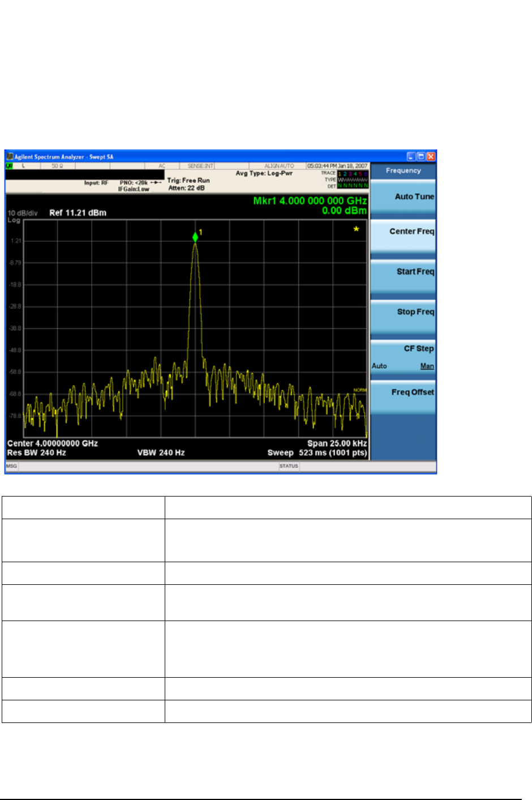Click the green marker 1 diamond
The height and width of the screenshot is (800, 532).
coord(195,237)
